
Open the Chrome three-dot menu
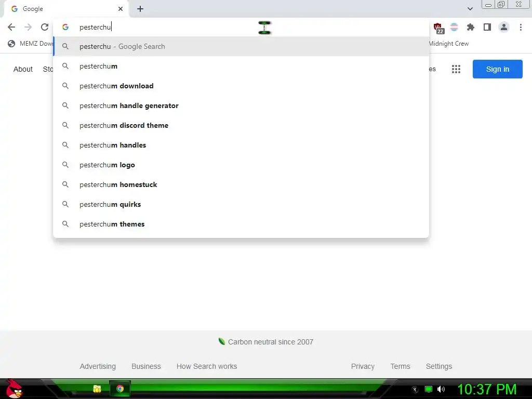[521, 27]
